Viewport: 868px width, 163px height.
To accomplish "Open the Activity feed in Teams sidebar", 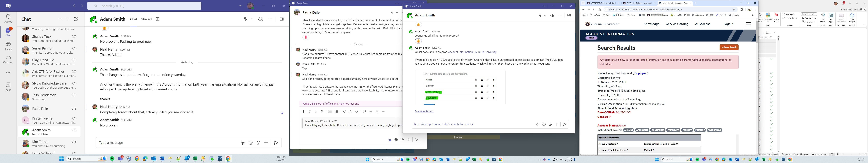I will 8,19.
